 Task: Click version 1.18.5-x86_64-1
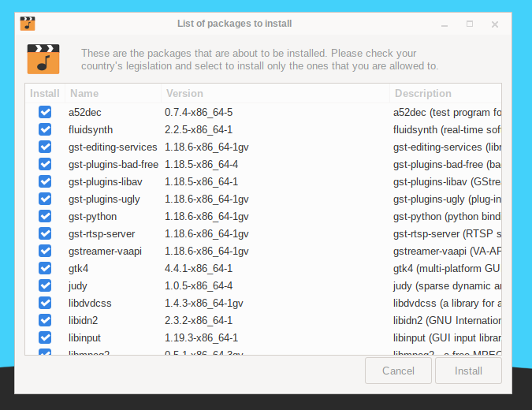[201, 182]
